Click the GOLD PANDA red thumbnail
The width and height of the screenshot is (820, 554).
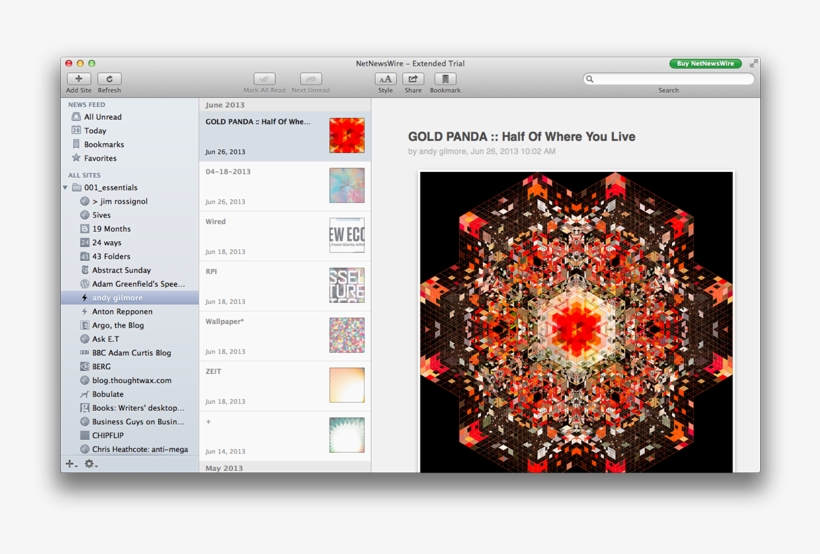(347, 135)
